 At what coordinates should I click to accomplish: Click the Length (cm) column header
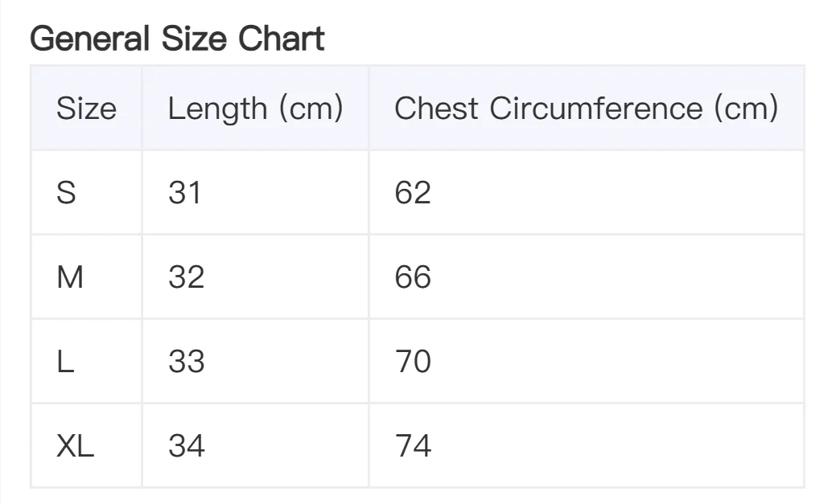pyautogui.click(x=255, y=109)
